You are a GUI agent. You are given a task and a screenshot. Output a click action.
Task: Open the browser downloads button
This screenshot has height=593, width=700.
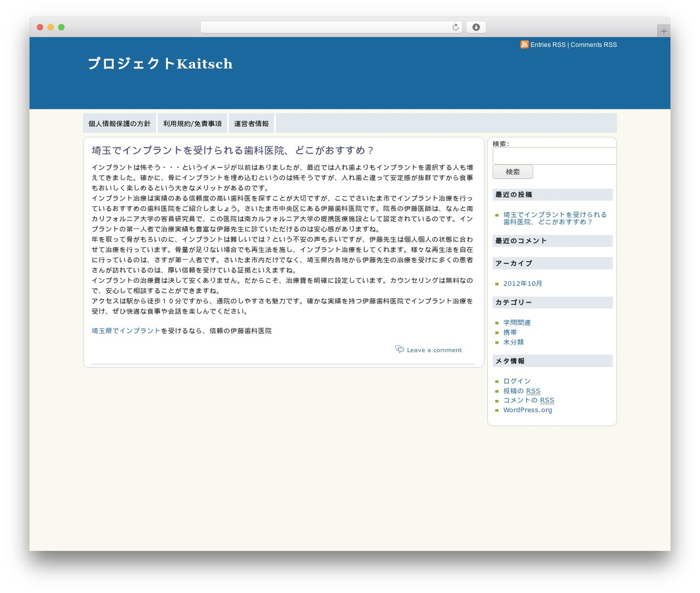pyautogui.click(x=476, y=27)
